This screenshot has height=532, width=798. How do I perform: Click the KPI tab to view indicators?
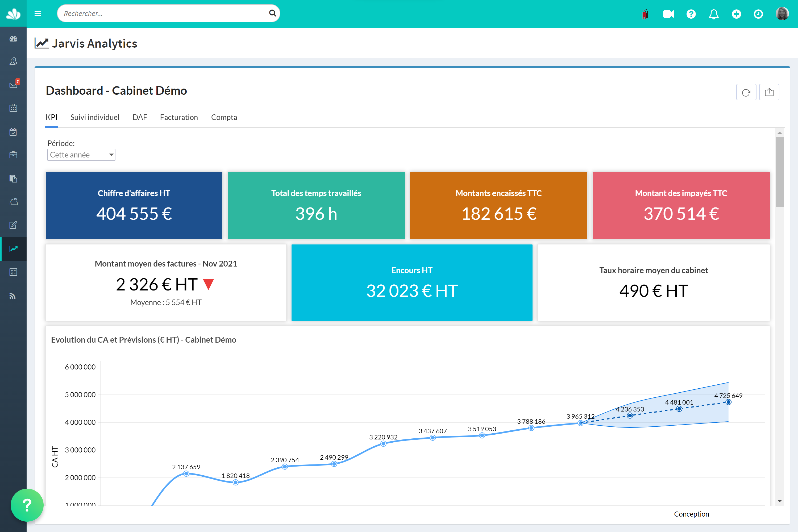coord(52,117)
